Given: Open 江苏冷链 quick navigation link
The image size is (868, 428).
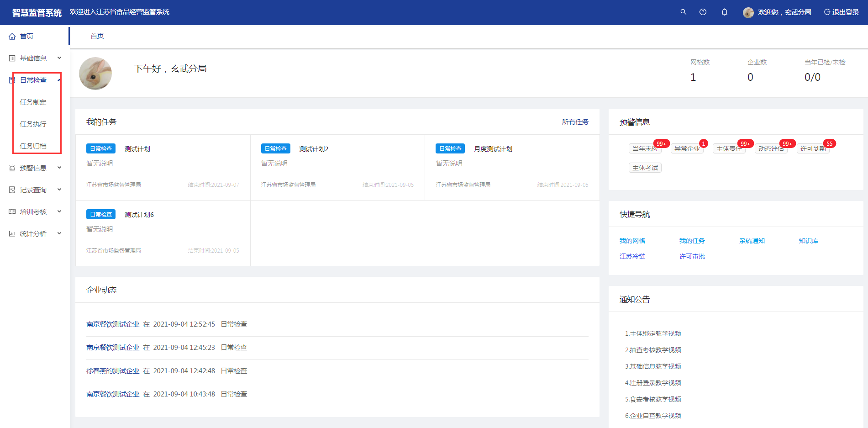Looking at the screenshot, I should tap(632, 257).
